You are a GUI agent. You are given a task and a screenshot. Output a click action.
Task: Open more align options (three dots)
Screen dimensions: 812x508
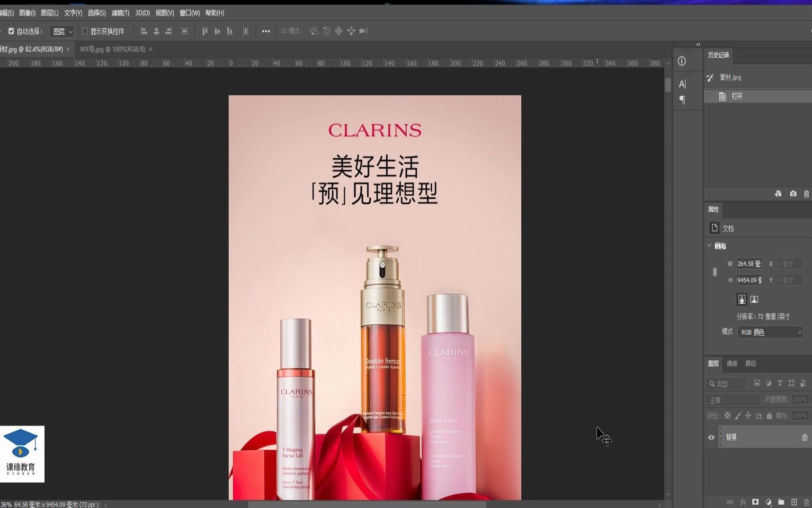266,31
